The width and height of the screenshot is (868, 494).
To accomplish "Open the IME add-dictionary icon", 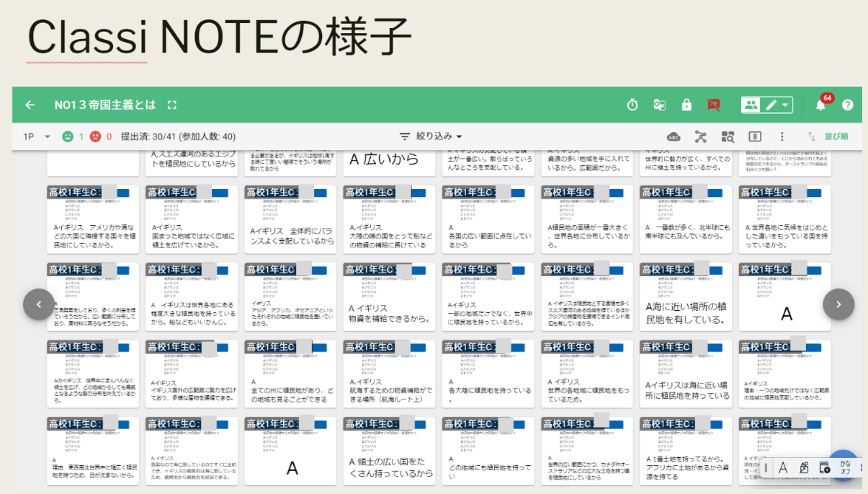I will pos(824,467).
